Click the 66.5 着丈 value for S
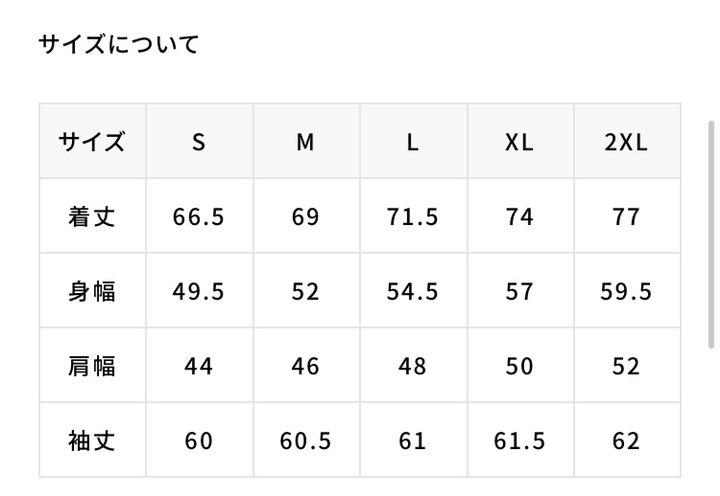720x496 pixels. (x=198, y=217)
